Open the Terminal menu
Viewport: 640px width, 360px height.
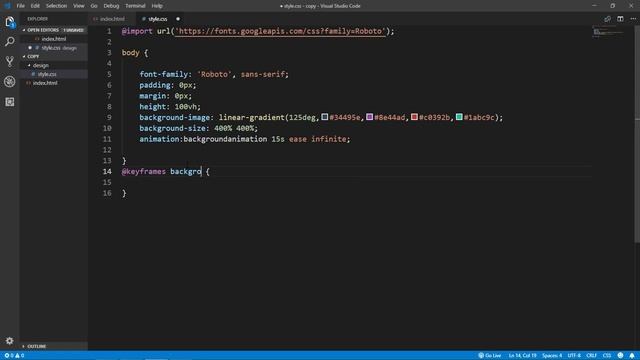(x=135, y=6)
